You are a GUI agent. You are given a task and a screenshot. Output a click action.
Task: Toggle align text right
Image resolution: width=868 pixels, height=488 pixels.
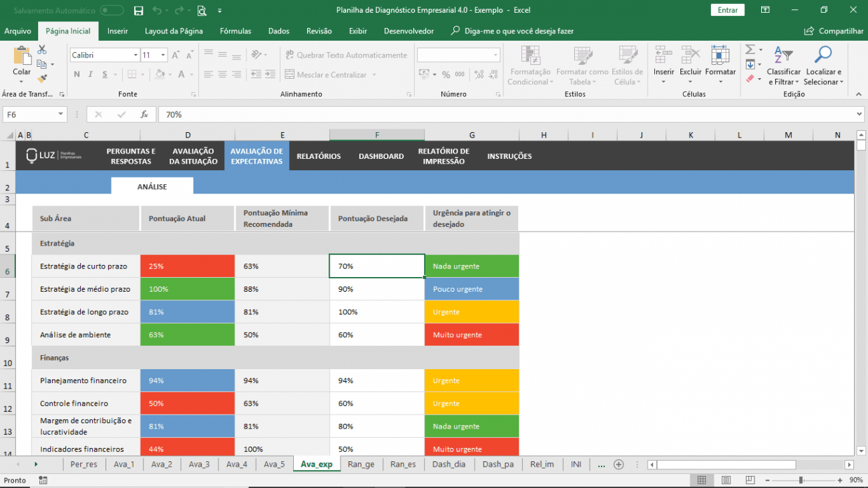(236, 75)
